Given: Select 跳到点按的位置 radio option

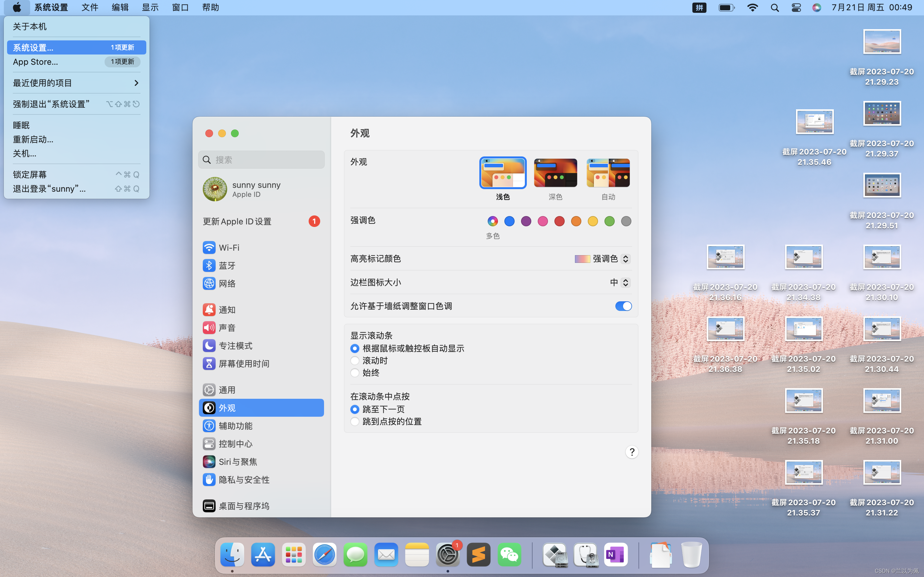Looking at the screenshot, I should [355, 422].
